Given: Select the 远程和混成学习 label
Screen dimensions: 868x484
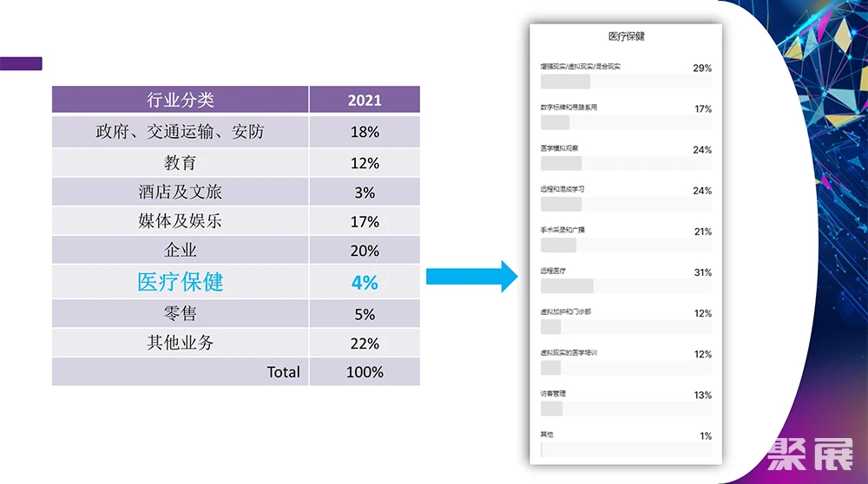Looking at the screenshot, I should click(x=562, y=189).
